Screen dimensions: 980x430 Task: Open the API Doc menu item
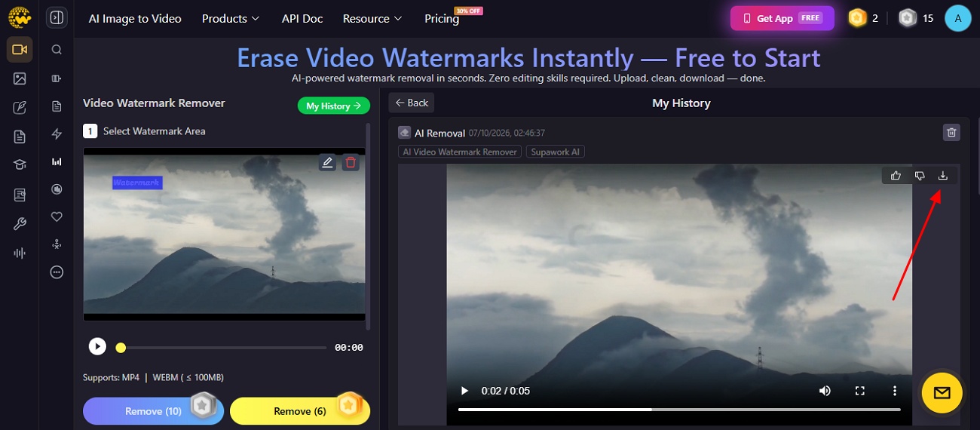(x=302, y=18)
